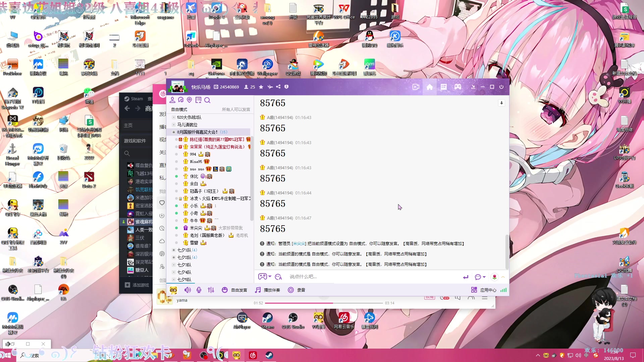
Task: Select user 陈红强 in member list
Action: coord(217,139)
